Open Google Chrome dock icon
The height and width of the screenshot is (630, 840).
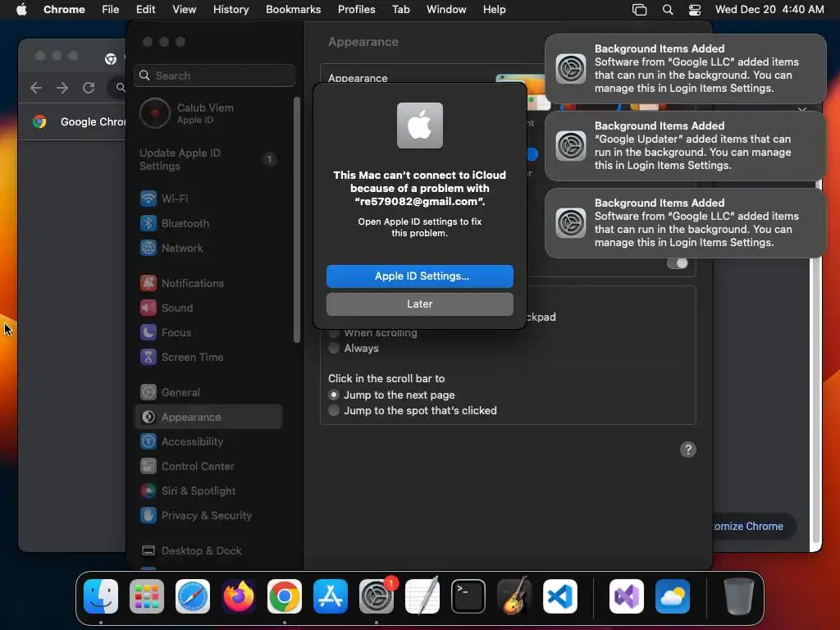coord(285,596)
